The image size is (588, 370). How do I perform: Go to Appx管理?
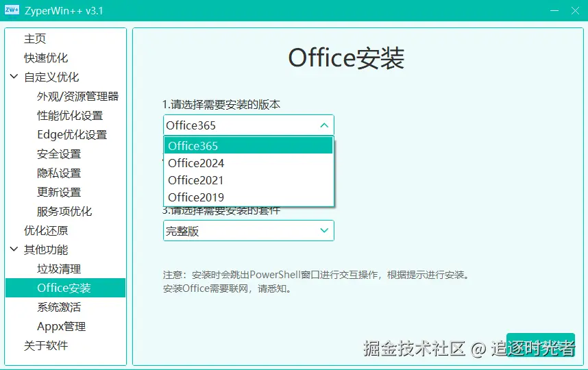pyautogui.click(x=61, y=326)
